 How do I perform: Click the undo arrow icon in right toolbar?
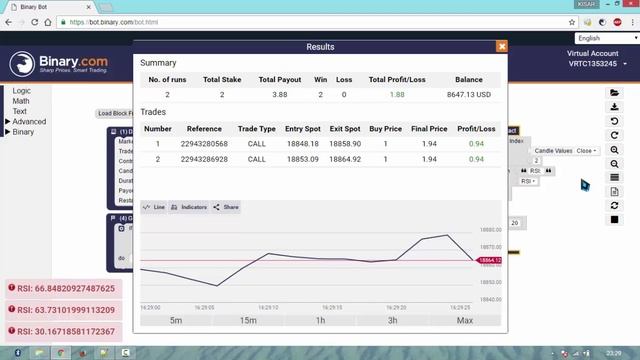614,121
